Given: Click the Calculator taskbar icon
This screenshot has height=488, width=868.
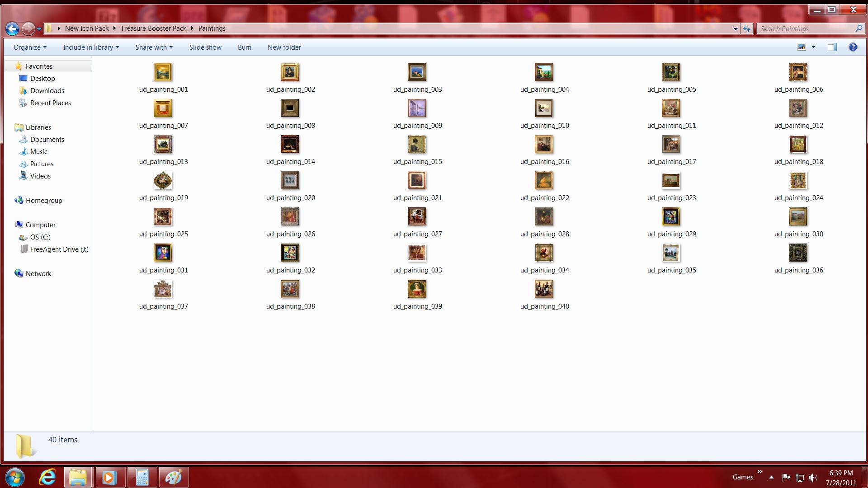Looking at the screenshot, I should click(x=142, y=477).
